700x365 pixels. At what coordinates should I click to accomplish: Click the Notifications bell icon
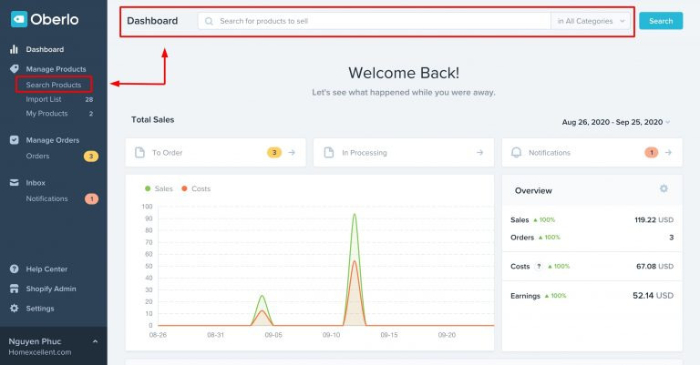click(516, 153)
